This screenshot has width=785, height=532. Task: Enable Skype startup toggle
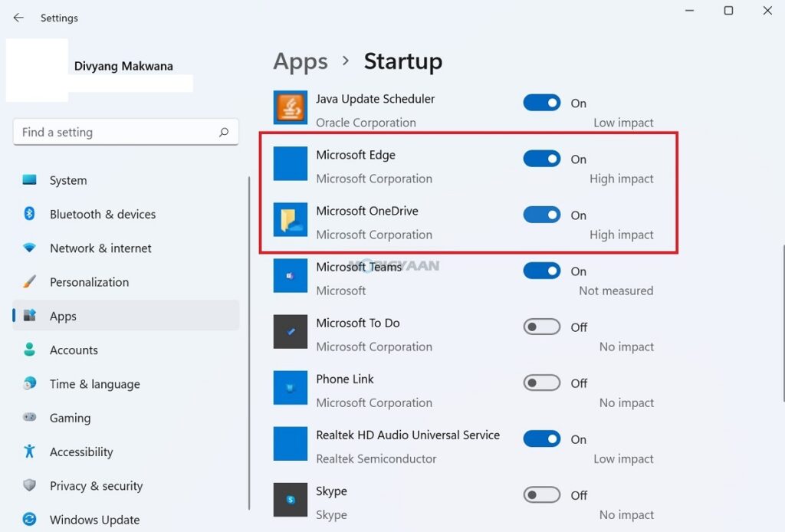(542, 495)
